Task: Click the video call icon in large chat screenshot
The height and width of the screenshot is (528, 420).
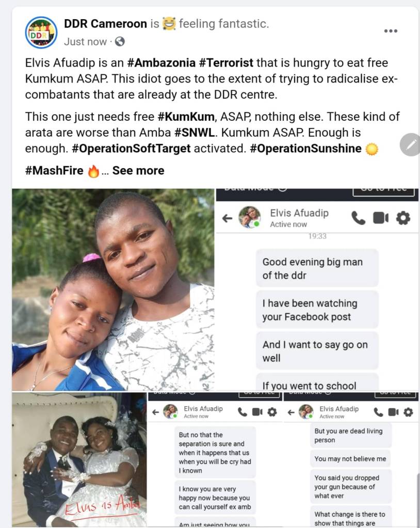Action: (x=380, y=218)
